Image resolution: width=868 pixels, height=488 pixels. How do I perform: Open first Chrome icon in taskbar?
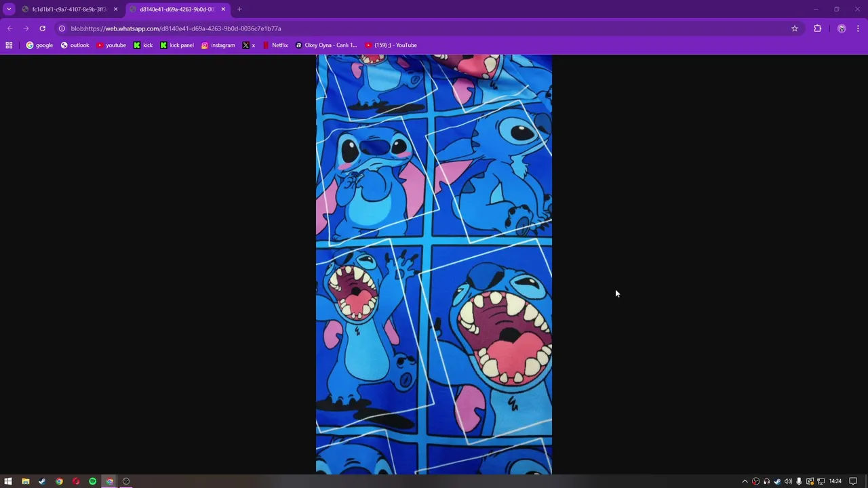[59, 481]
